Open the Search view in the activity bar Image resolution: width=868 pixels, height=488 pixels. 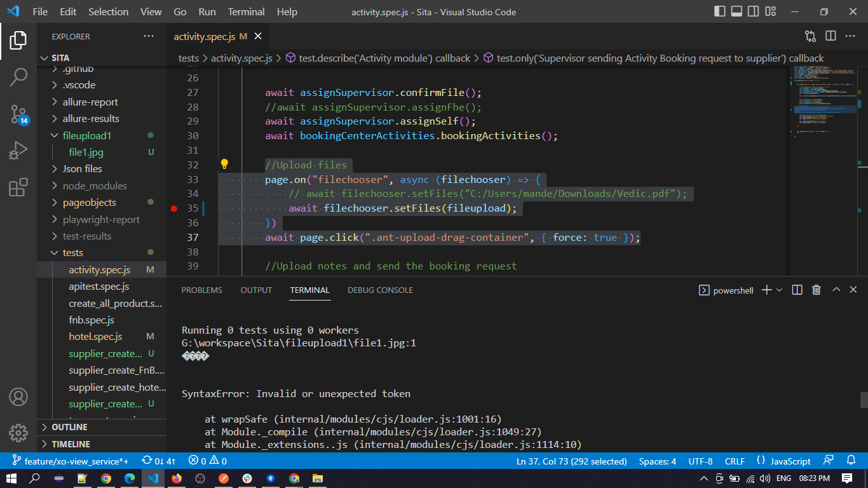pyautogui.click(x=18, y=78)
